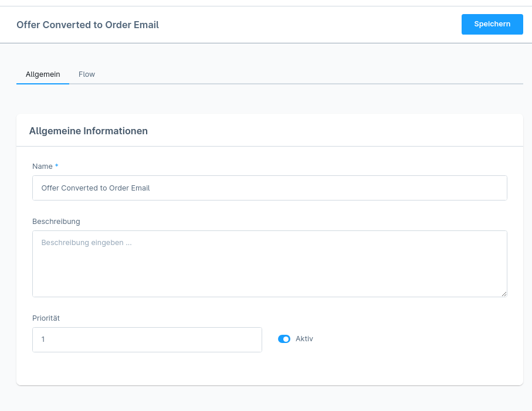532x411 pixels.
Task: Click the Aktiv label text
Action: (x=304, y=339)
